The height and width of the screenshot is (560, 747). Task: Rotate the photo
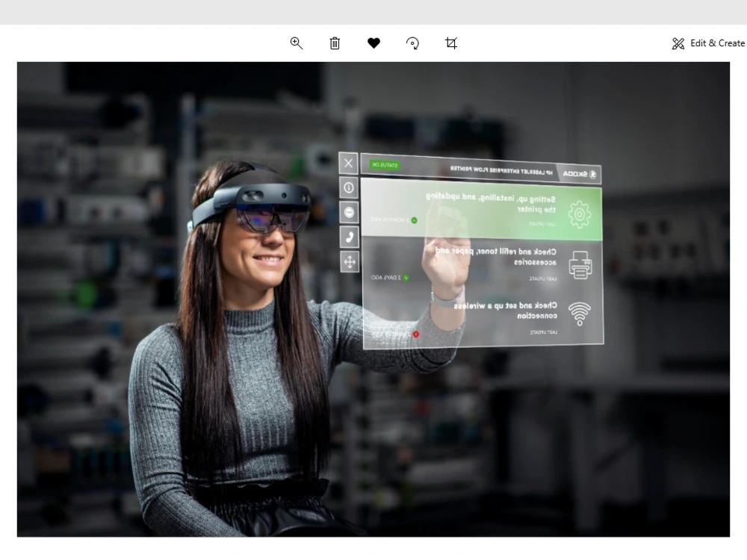(x=412, y=43)
